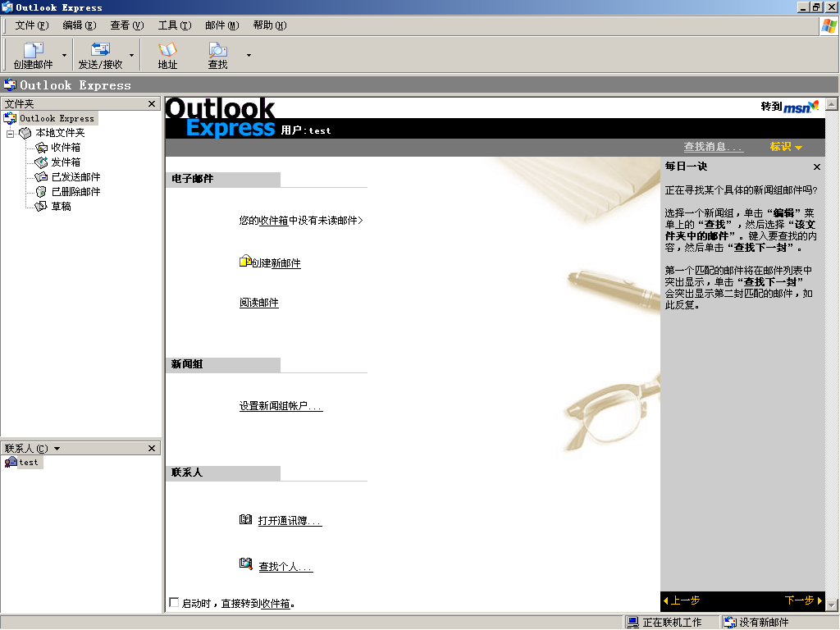This screenshot has width=840, height=630.
Task: Click the 创建新邮件 link
Action: [x=276, y=263]
